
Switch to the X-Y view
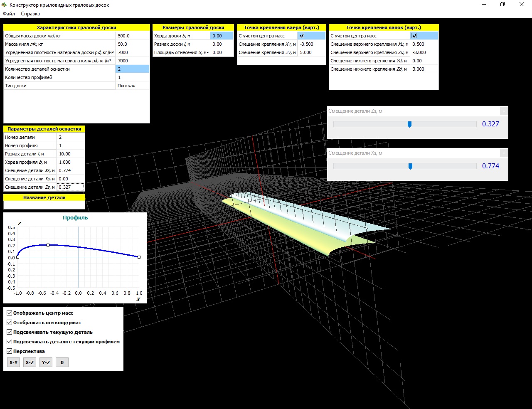[x=14, y=362]
